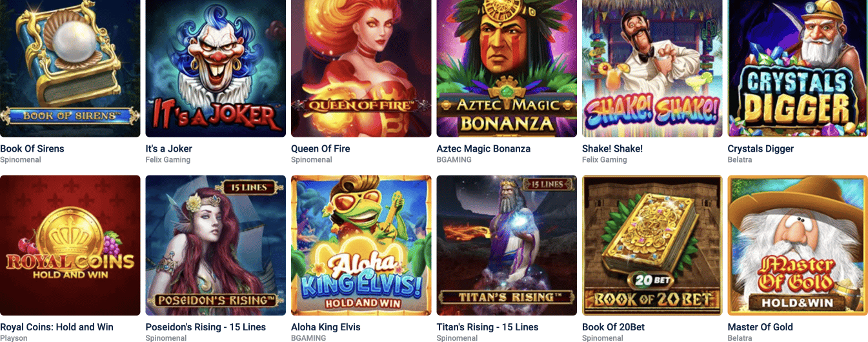Open the Crystals Digger miner game
868x342 pixels.
798,67
